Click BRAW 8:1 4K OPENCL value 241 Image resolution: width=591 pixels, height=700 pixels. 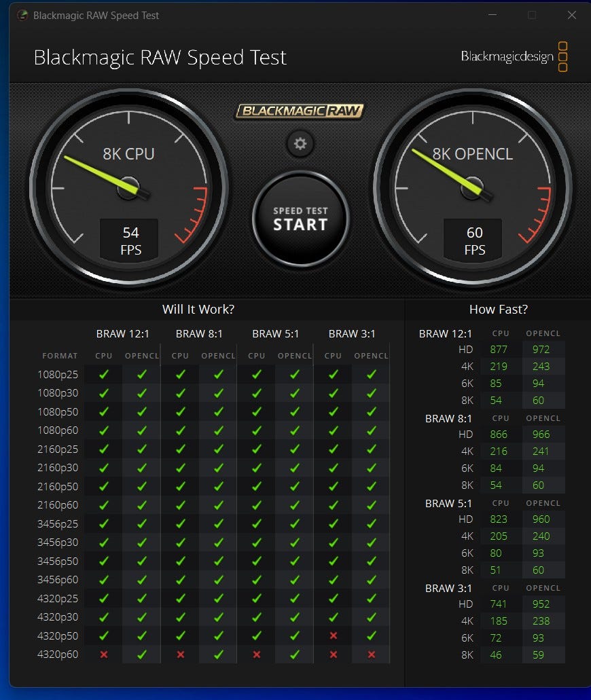point(541,452)
